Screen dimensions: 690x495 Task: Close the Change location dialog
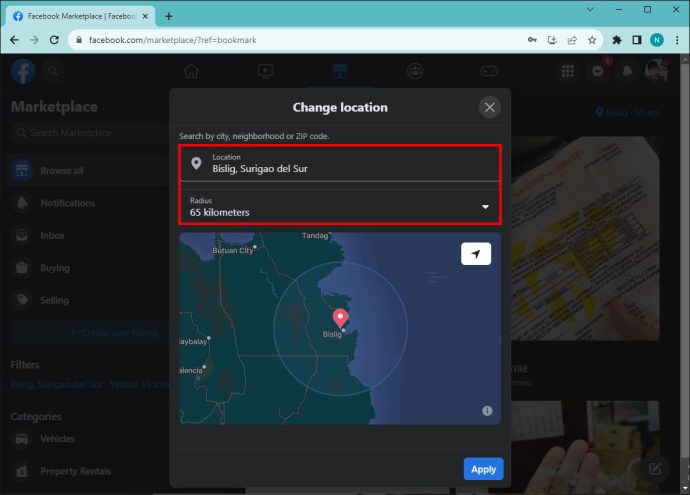489,107
